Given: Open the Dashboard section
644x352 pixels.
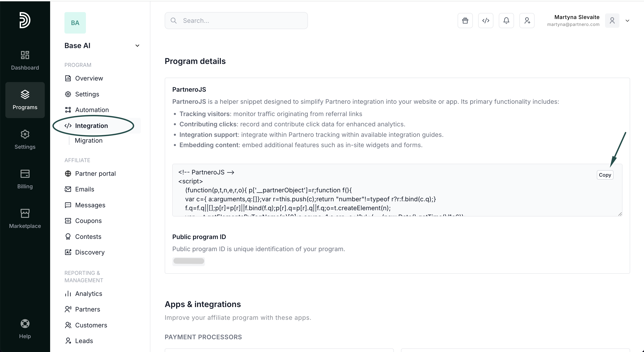Looking at the screenshot, I should click(x=25, y=60).
